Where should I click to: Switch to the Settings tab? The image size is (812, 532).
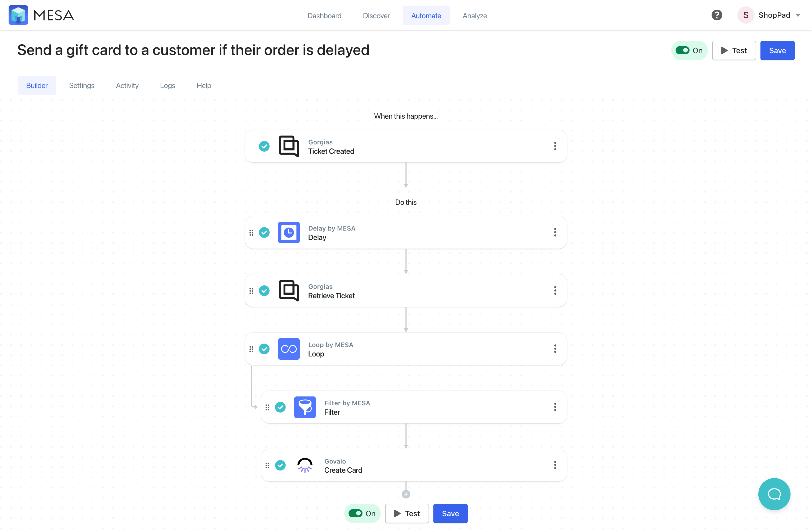(x=82, y=85)
